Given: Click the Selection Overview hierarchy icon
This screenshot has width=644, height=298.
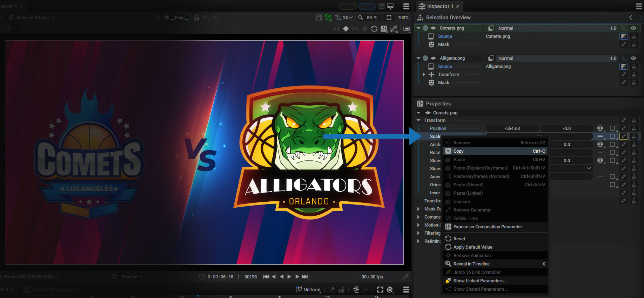Looking at the screenshot, I should [420, 18].
